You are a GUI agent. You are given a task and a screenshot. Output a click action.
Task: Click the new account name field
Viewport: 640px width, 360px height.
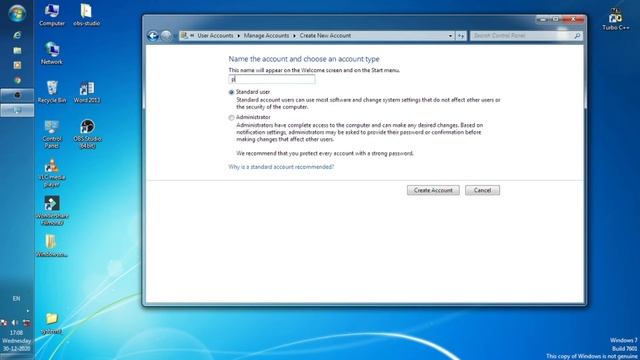coord(272,79)
